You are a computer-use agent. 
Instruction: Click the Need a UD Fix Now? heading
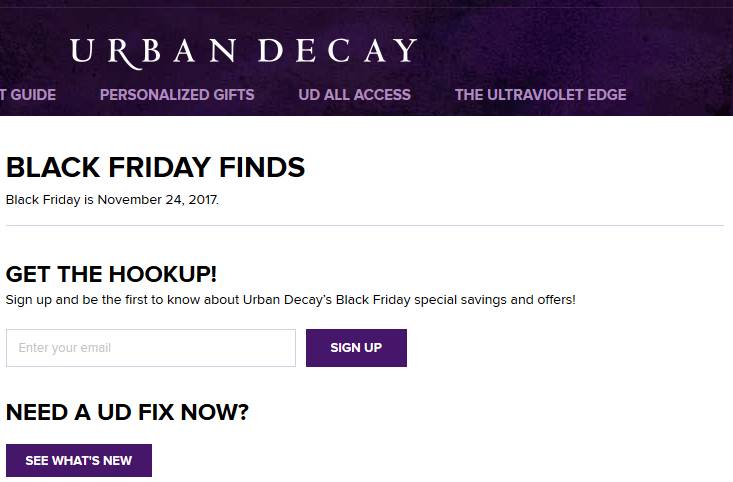[127, 412]
